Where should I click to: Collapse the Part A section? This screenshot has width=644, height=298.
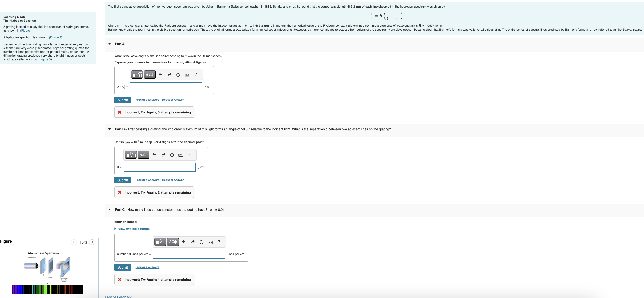[109, 44]
